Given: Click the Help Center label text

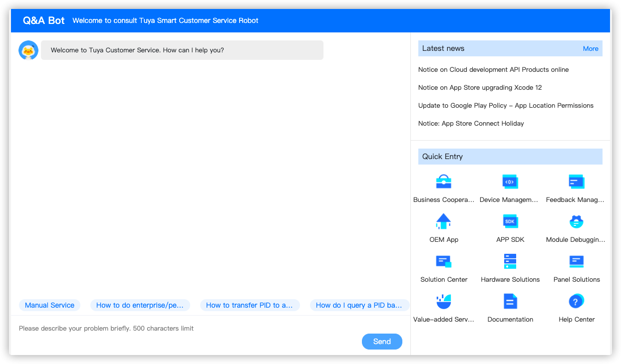Looking at the screenshot, I should [x=577, y=319].
